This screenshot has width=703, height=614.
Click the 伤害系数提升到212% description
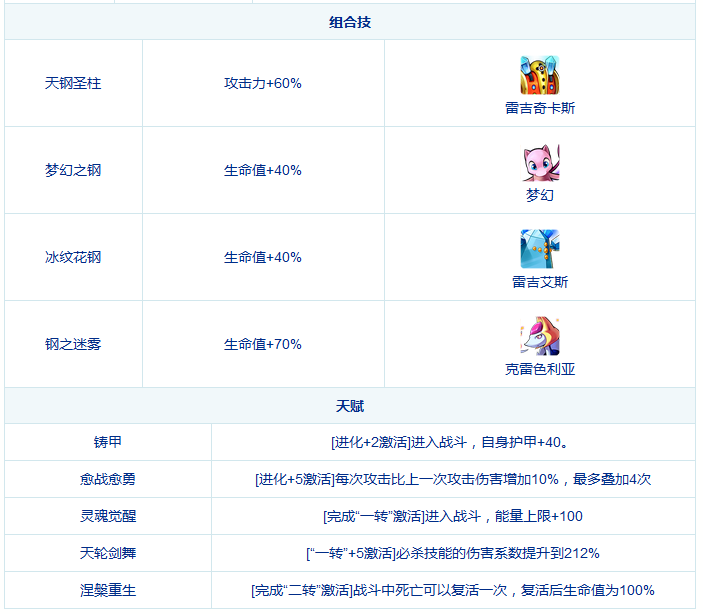[533, 553]
